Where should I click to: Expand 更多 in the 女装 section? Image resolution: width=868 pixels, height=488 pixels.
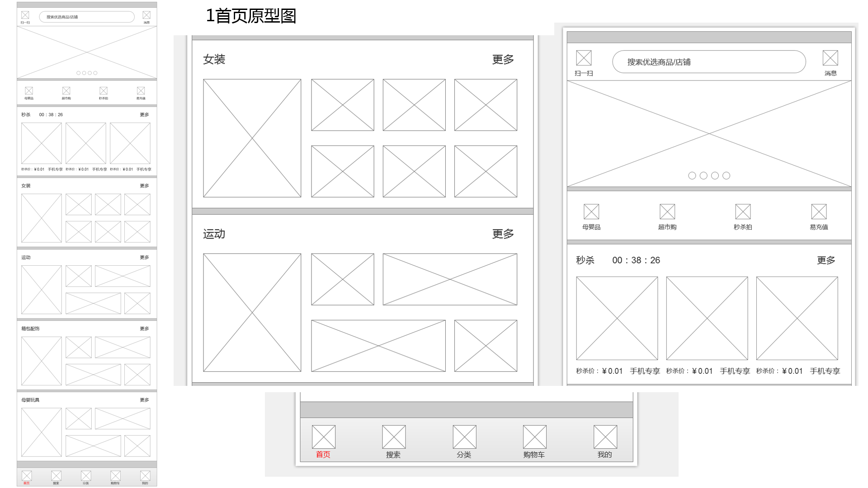tap(503, 59)
